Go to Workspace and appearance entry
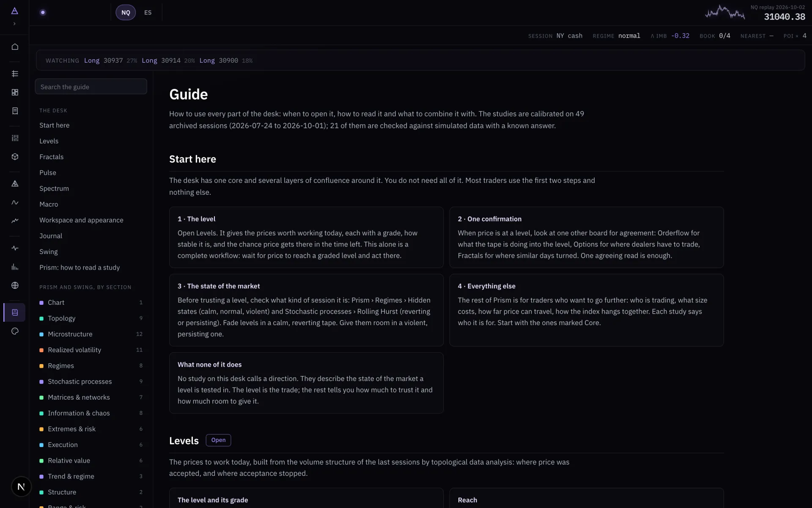 (81, 220)
